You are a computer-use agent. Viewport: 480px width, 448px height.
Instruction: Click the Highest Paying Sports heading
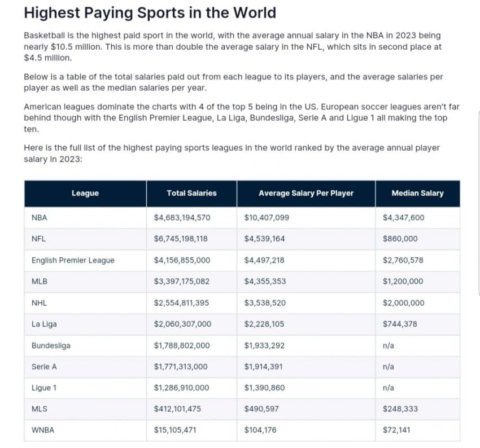point(150,13)
